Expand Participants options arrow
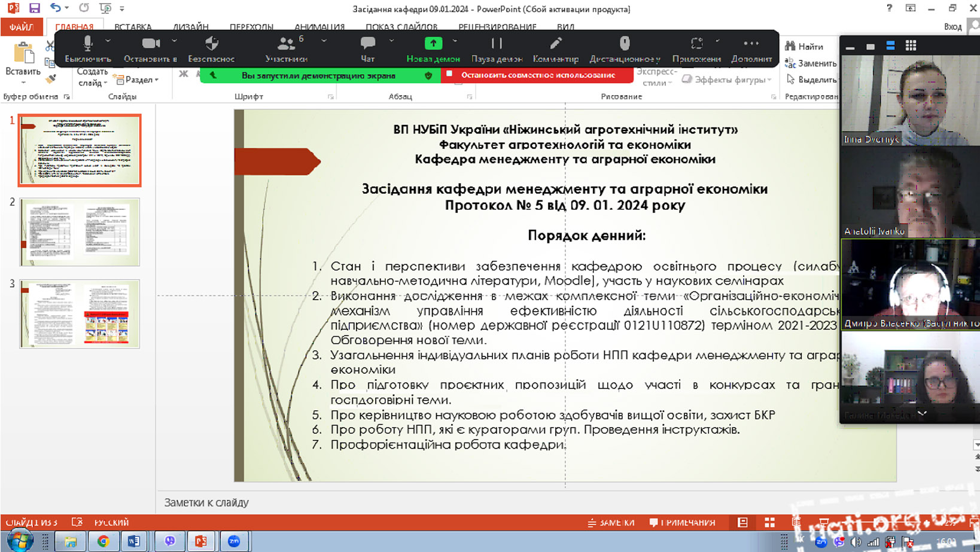 324,41
